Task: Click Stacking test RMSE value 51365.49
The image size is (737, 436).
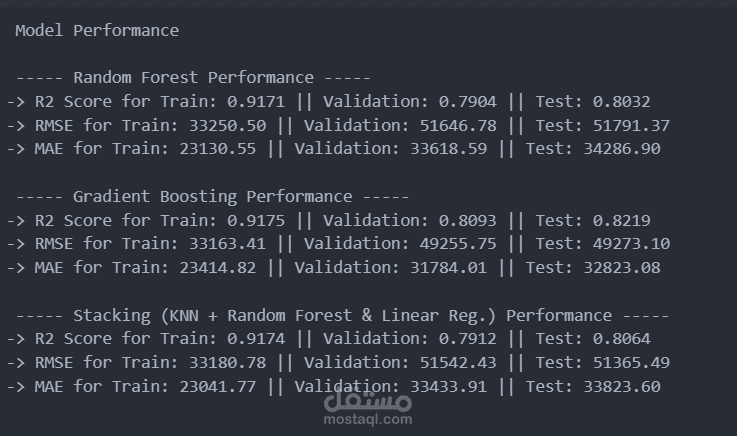Action: 631,363
